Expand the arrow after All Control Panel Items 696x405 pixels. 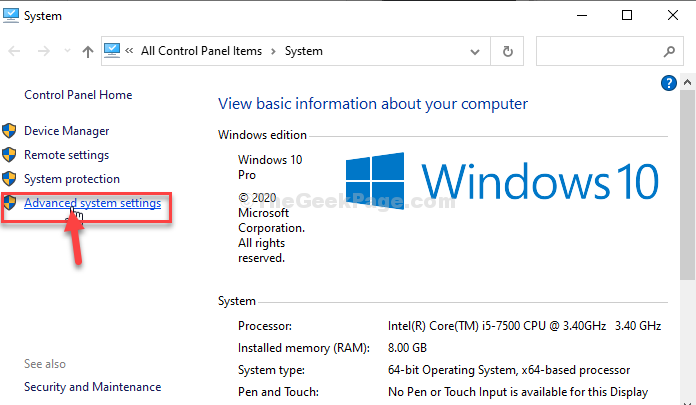click(273, 52)
